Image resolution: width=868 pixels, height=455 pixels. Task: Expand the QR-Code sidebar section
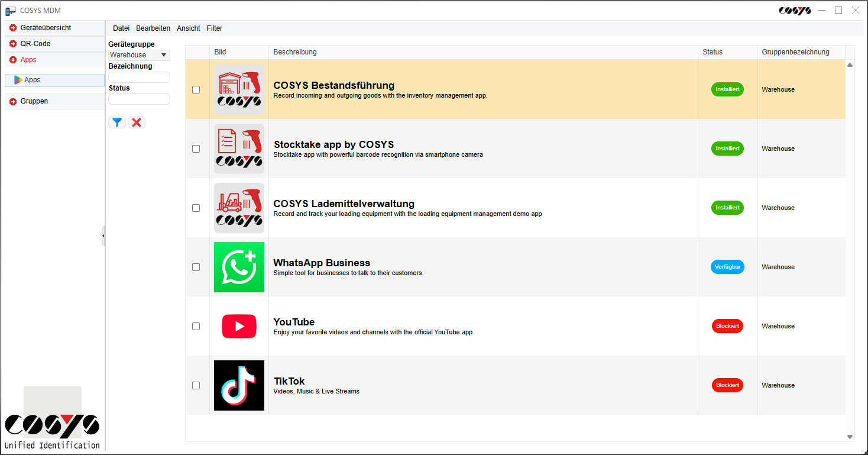point(54,44)
